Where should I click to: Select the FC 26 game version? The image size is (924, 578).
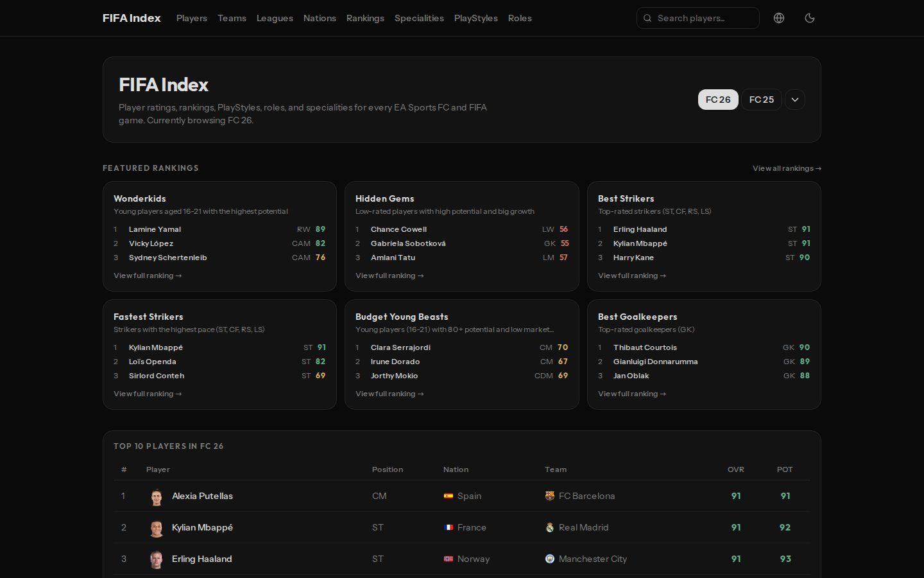pyautogui.click(x=718, y=100)
